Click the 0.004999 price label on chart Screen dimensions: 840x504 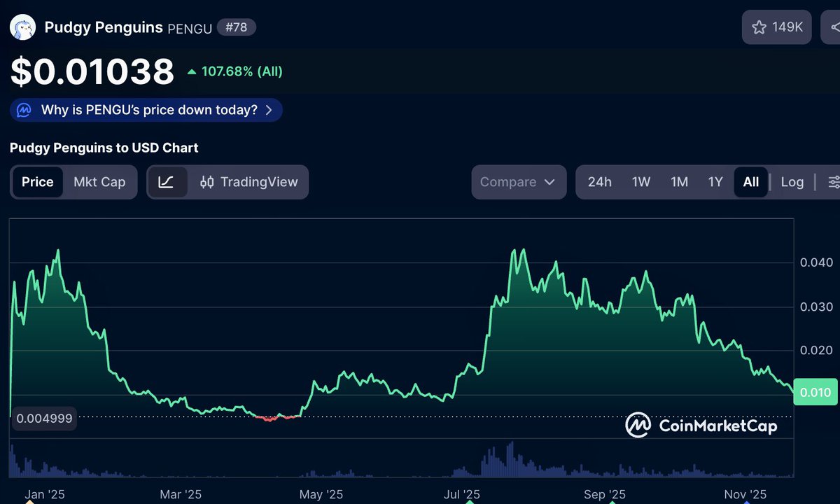[x=44, y=418]
